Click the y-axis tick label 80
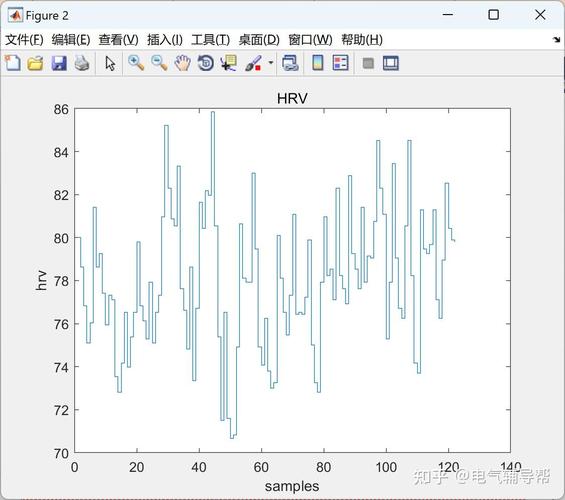565x500 pixels. pos(61,238)
